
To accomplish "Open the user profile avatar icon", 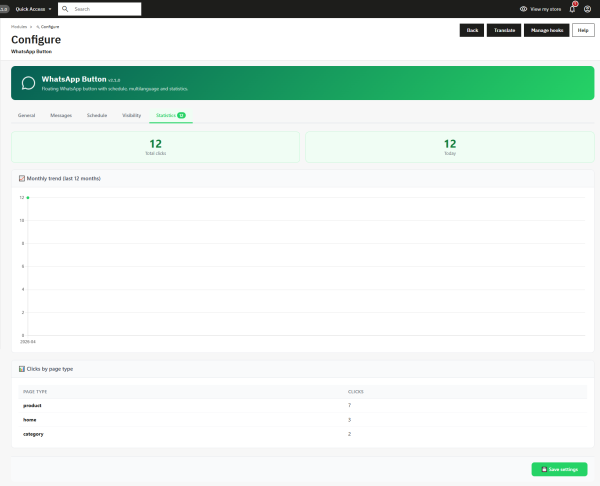I will 587,9.
